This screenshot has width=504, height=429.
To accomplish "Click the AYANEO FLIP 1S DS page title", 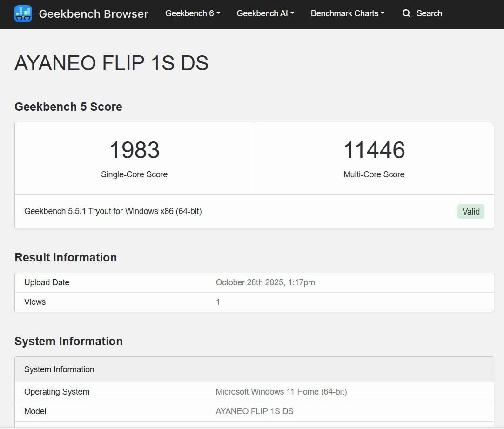I will click(112, 63).
